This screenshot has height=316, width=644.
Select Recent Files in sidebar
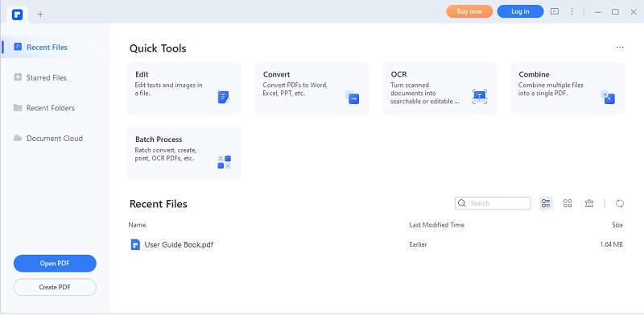(x=55, y=48)
